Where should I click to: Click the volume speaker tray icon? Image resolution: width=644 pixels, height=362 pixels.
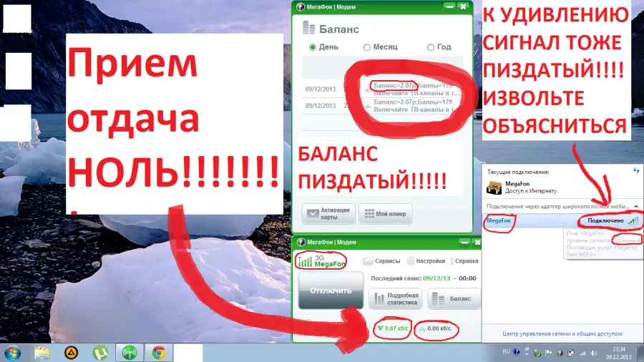tap(594, 353)
